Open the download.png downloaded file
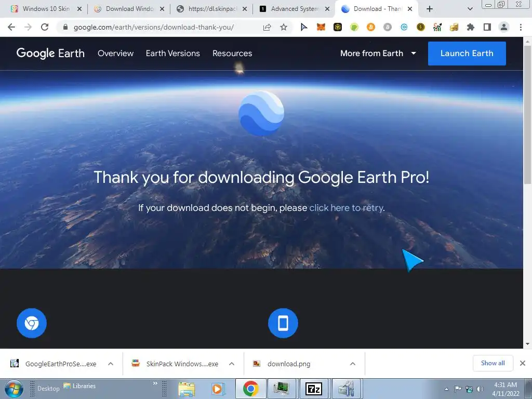Screen dimensions: 532x399 point(282,364)
